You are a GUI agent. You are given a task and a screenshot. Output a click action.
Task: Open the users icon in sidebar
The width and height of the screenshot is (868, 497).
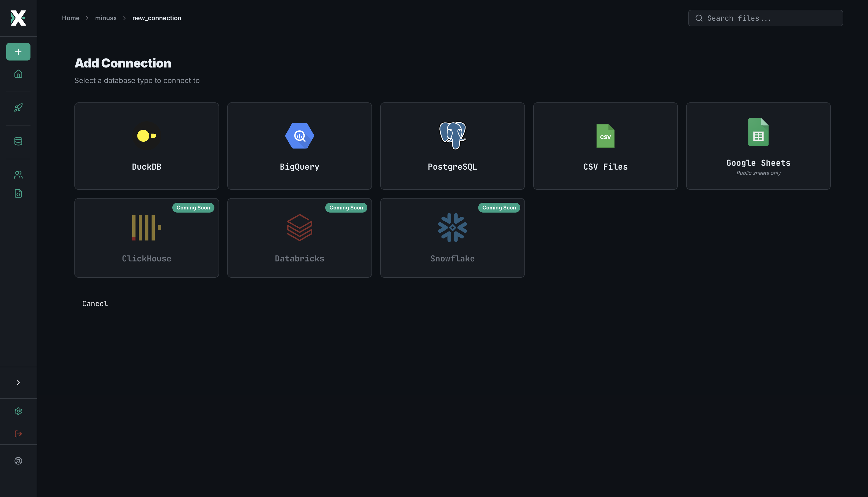coord(18,175)
